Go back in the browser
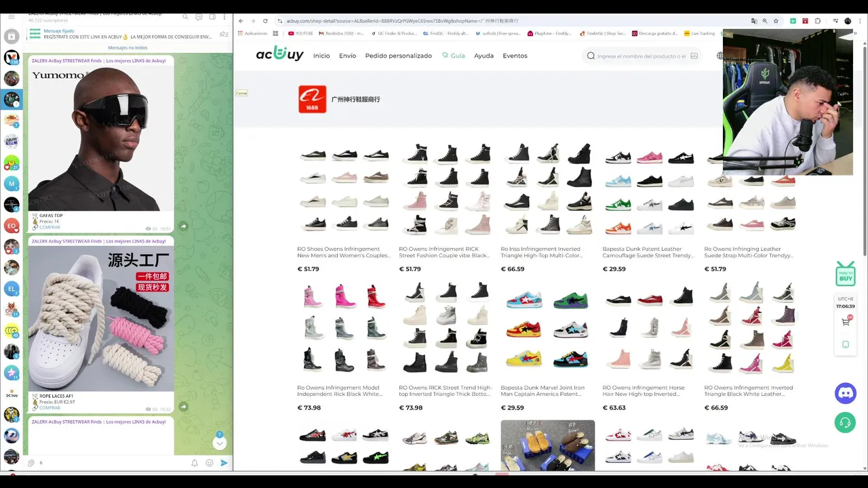The height and width of the screenshot is (488, 868). coord(241,21)
